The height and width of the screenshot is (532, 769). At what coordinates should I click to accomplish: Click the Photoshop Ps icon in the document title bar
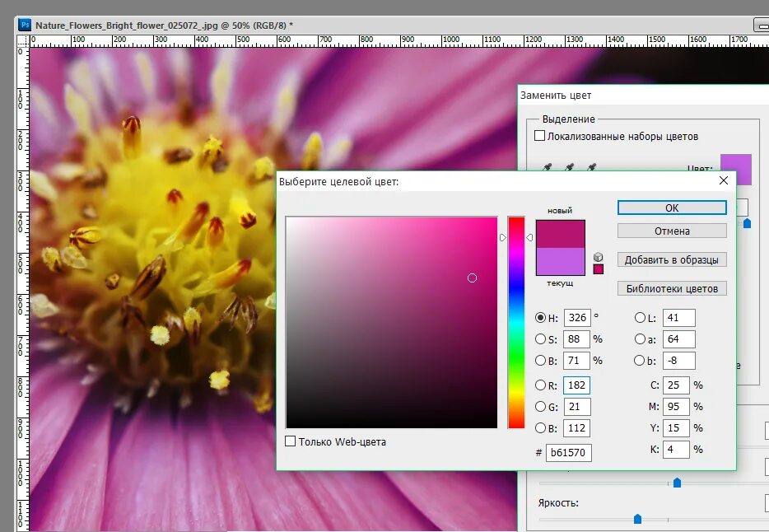pyautogui.click(x=25, y=25)
